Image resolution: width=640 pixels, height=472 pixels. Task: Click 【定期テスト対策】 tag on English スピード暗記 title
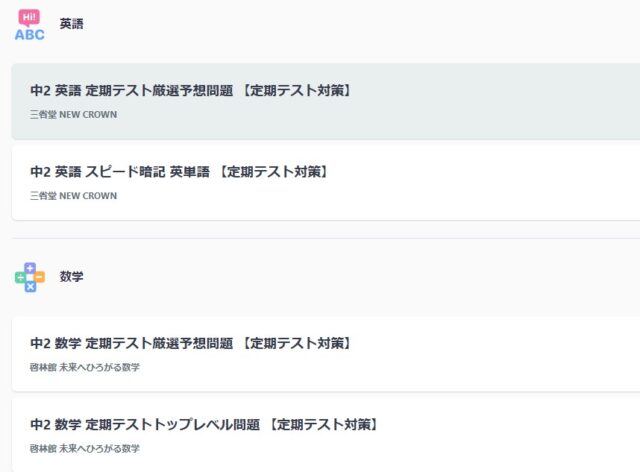273,172
